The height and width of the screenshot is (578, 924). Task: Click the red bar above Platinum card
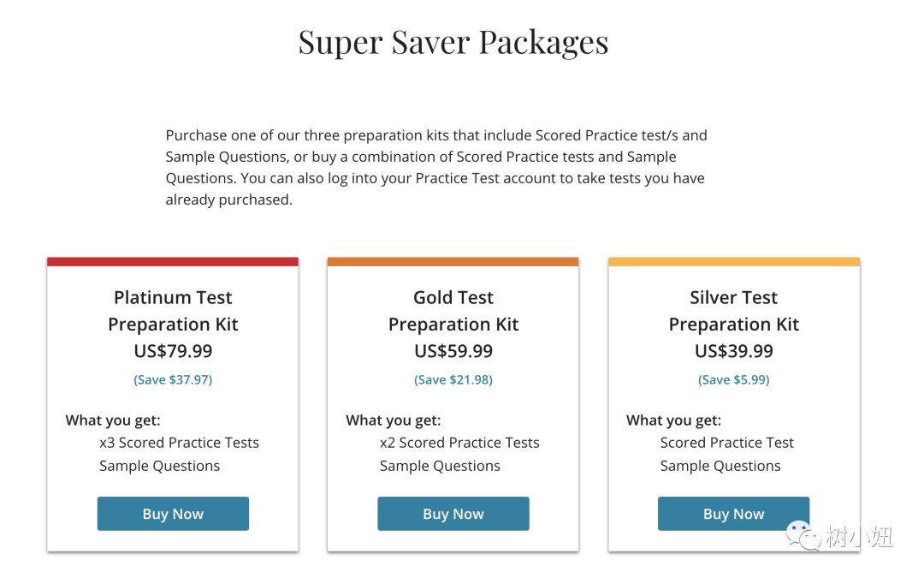coord(173,262)
